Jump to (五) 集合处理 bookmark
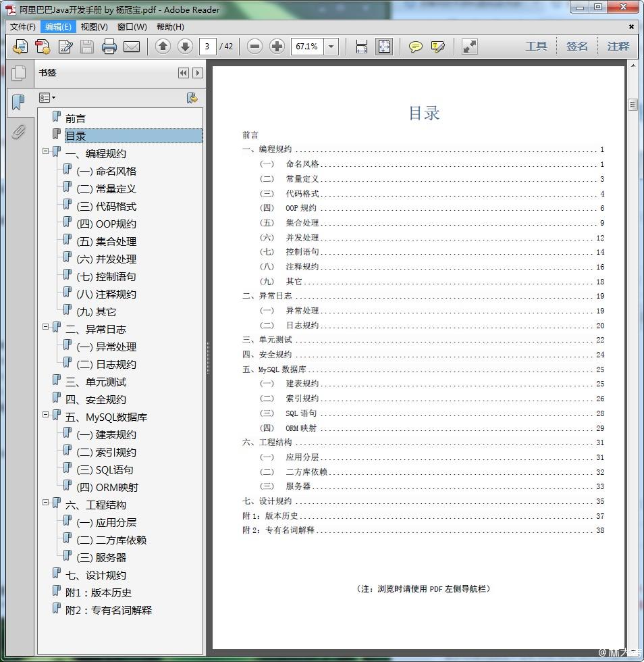644x662 pixels. point(107,242)
